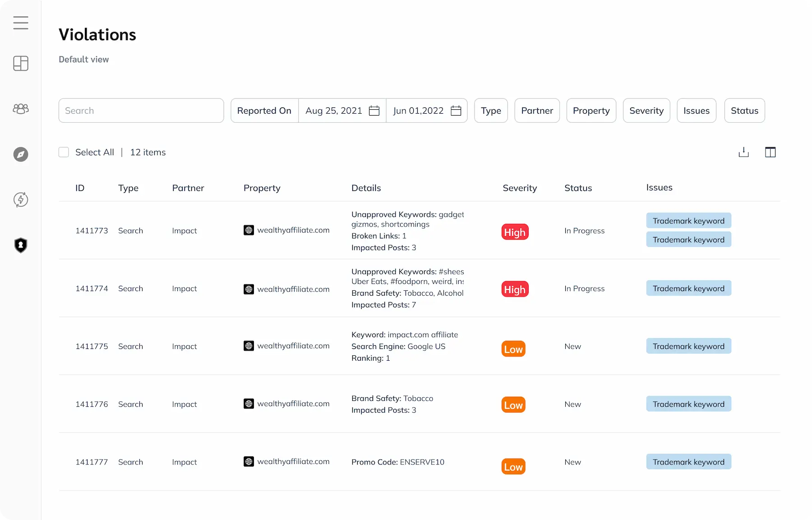This screenshot has height=520, width=812.
Task: Expand the Type filter dropdown
Action: (491, 111)
